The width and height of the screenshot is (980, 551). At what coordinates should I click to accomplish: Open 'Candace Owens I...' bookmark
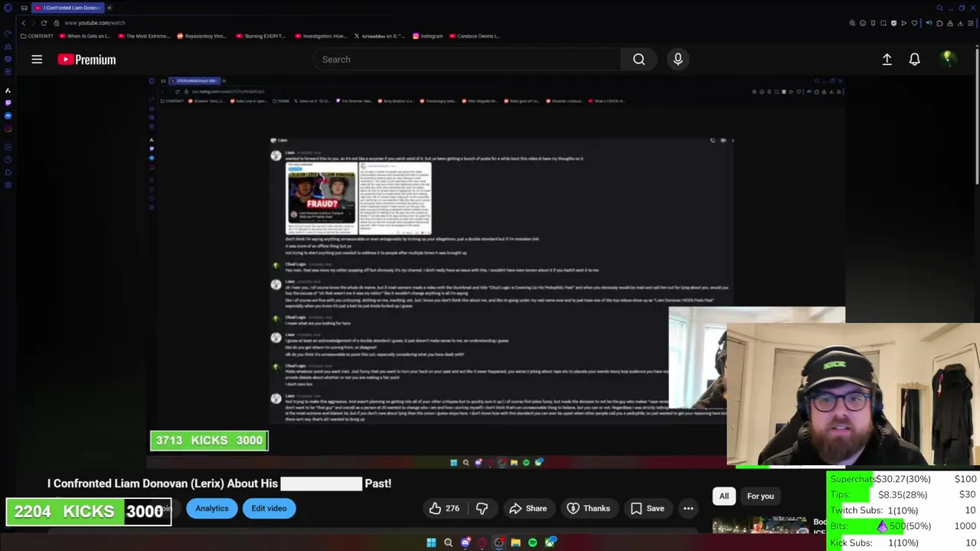point(475,36)
